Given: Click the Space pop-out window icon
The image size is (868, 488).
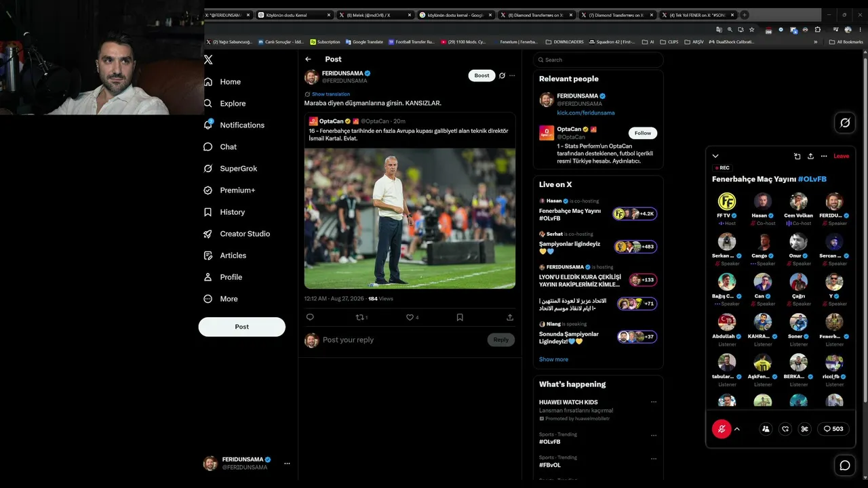Looking at the screenshot, I should click(x=797, y=156).
